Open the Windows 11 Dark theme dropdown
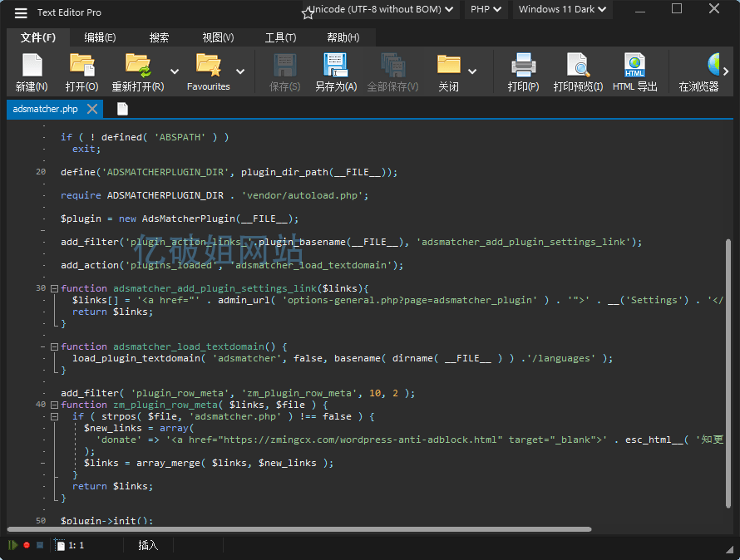 562,10
